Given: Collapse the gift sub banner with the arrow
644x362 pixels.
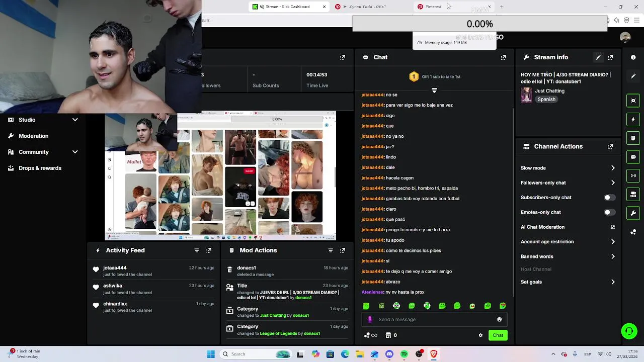Looking at the screenshot, I should pyautogui.click(x=434, y=90).
